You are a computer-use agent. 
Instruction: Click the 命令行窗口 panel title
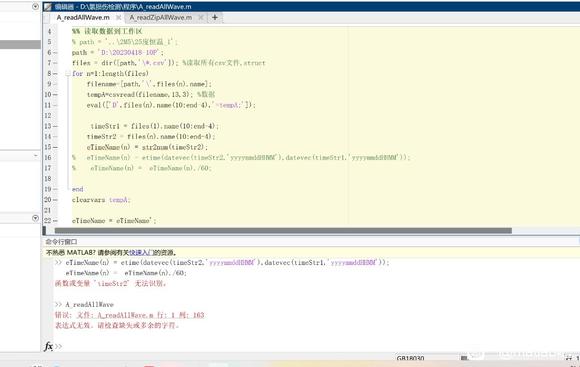click(x=61, y=242)
